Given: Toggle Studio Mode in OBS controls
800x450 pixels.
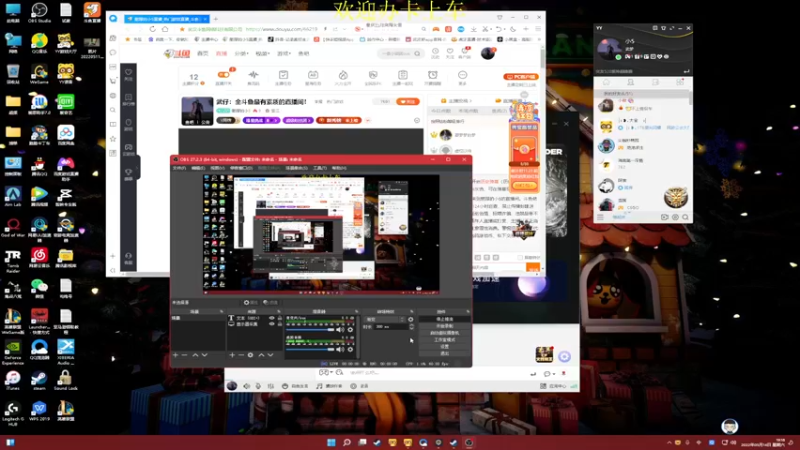Looking at the screenshot, I should point(444,340).
